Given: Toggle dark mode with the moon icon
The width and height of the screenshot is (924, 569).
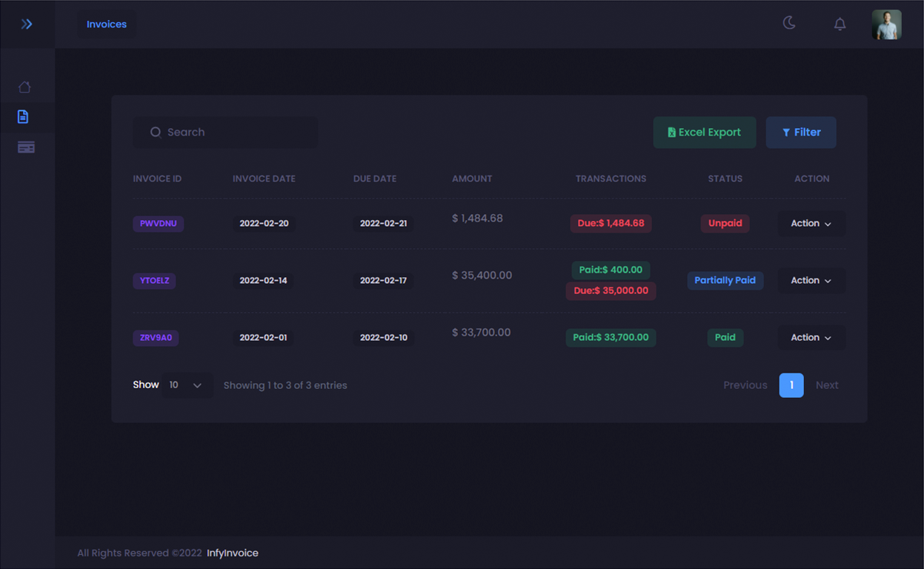Looking at the screenshot, I should (789, 23).
